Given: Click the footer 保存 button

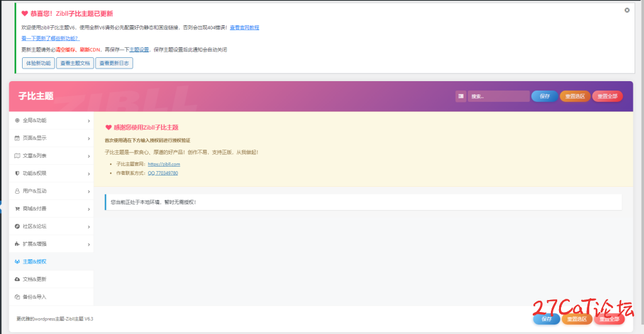Looking at the screenshot, I should 547,319.
